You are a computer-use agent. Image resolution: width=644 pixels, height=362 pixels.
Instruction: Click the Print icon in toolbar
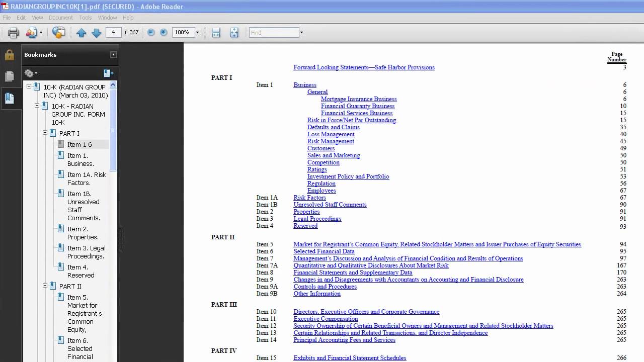tap(14, 33)
